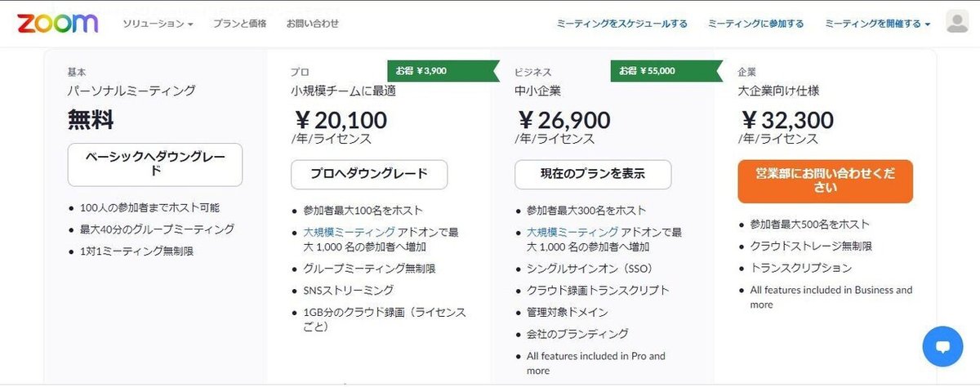Click the ¥20,100 Pro plan price
The image size is (980, 387).
340,120
